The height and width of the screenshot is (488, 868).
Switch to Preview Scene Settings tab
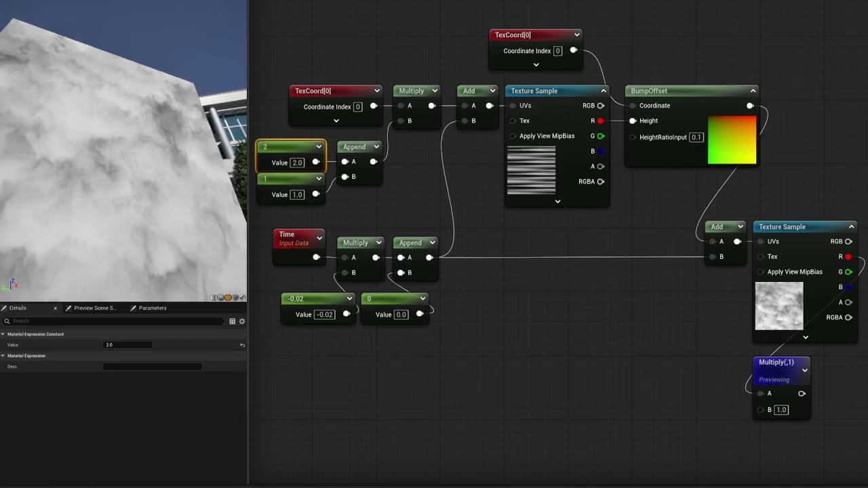tap(95, 308)
